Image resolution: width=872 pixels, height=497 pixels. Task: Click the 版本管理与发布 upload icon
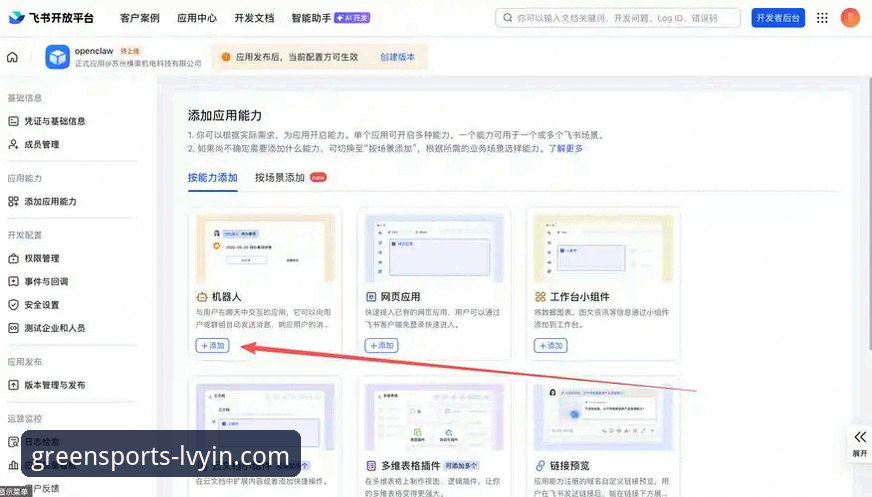click(13, 385)
